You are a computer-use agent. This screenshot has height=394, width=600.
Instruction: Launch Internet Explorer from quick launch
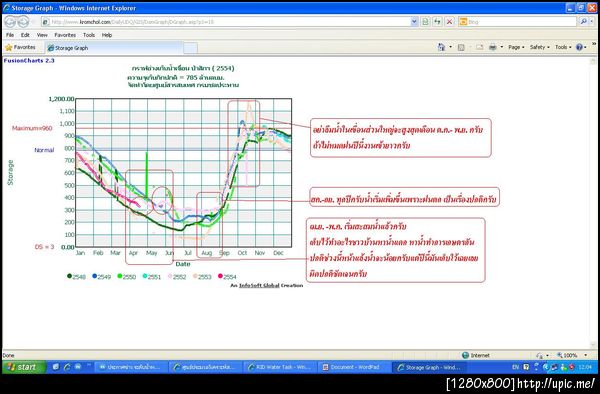point(67,367)
